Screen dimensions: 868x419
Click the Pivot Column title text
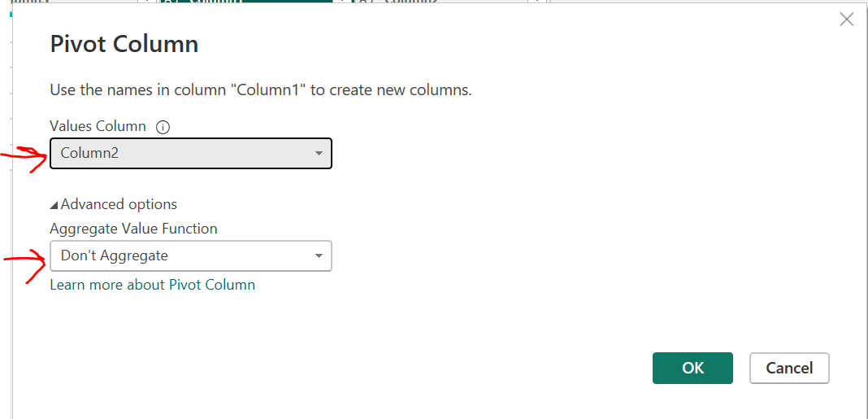pos(124,44)
